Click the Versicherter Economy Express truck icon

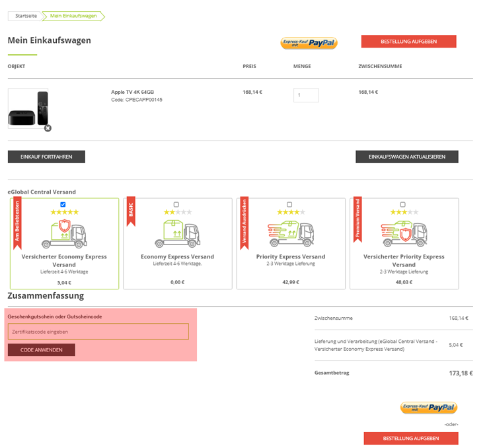pyautogui.click(x=64, y=234)
